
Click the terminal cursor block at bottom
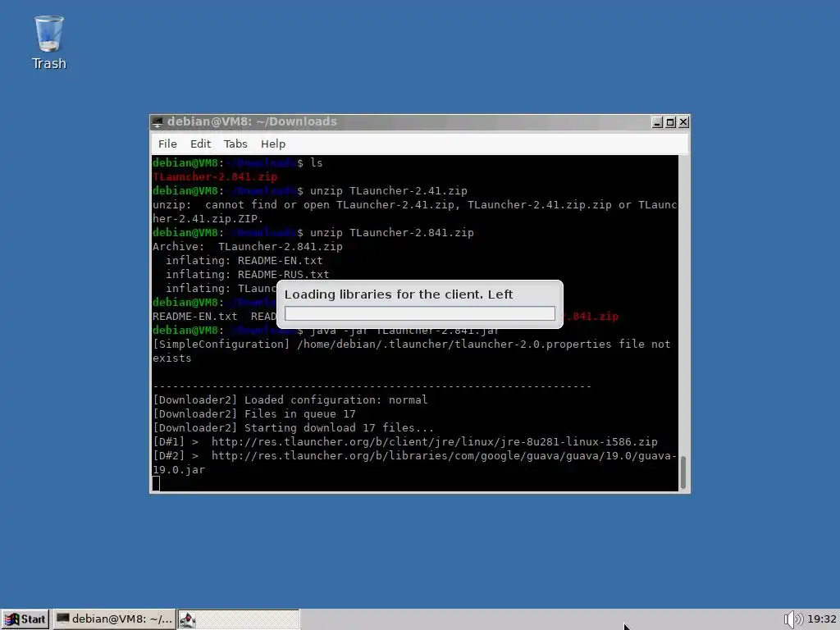pyautogui.click(x=156, y=483)
